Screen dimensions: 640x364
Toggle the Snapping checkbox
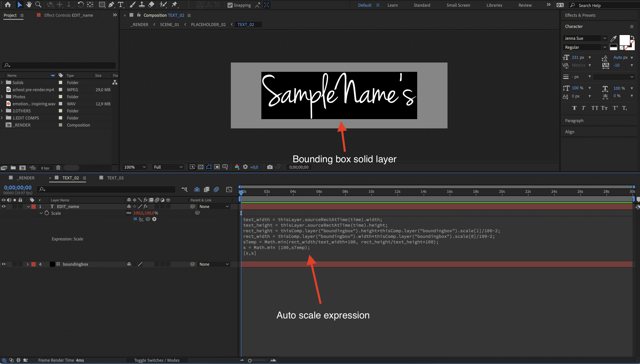tap(230, 5)
